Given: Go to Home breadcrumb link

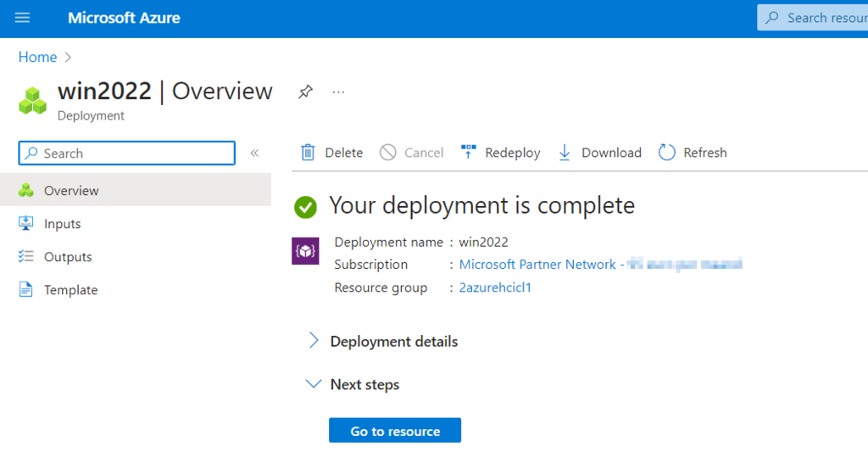Looking at the screenshot, I should pos(37,57).
